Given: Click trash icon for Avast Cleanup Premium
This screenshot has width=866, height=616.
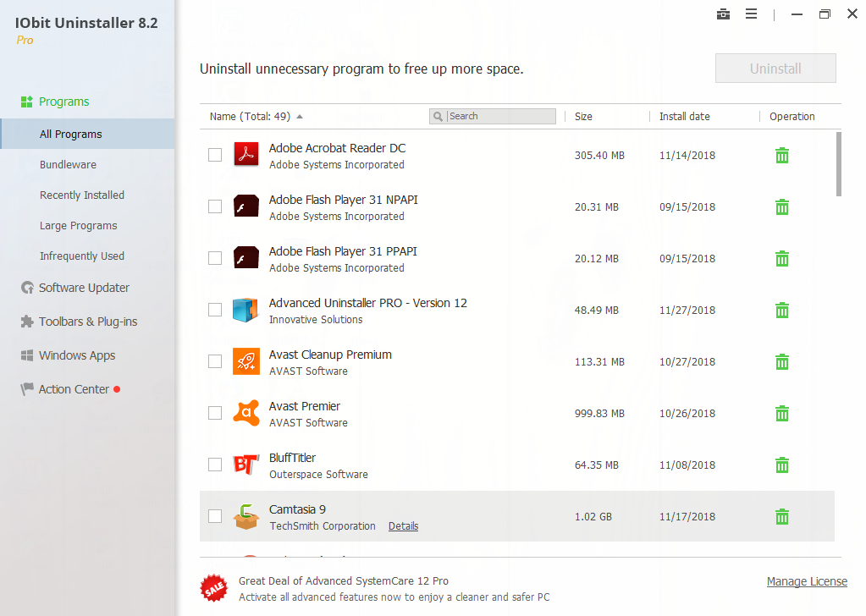Looking at the screenshot, I should point(781,362).
